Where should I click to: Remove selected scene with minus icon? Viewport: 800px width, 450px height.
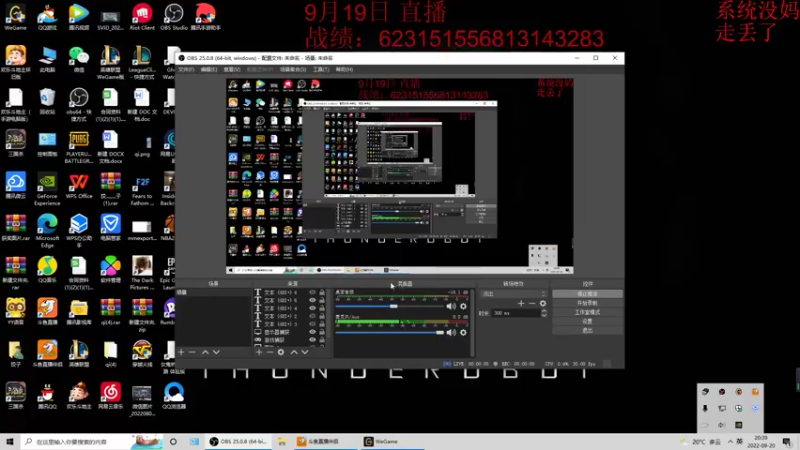(x=192, y=352)
